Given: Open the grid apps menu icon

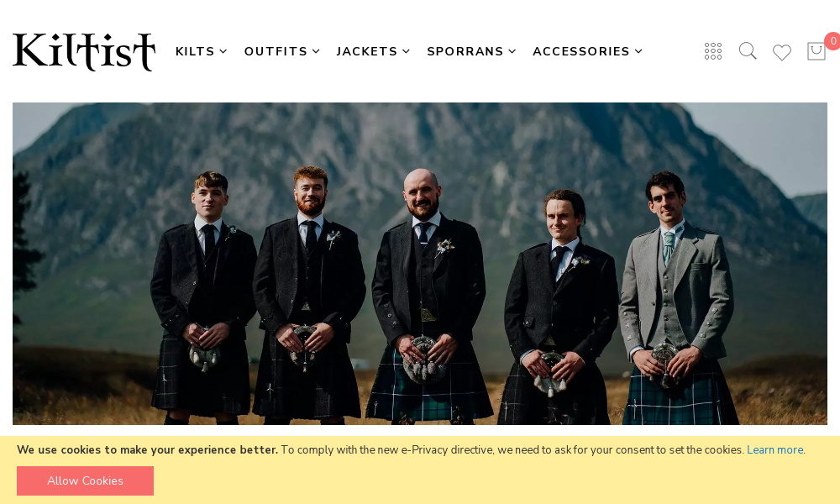Looking at the screenshot, I should [x=713, y=51].
